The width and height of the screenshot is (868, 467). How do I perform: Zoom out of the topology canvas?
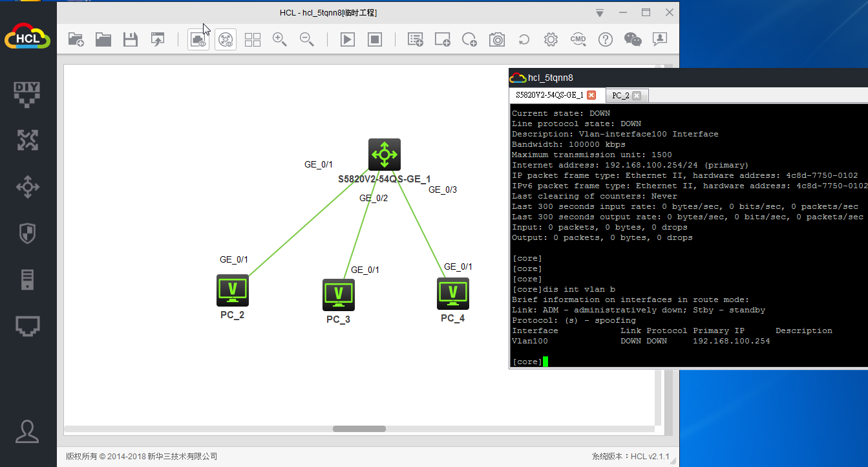pos(307,39)
